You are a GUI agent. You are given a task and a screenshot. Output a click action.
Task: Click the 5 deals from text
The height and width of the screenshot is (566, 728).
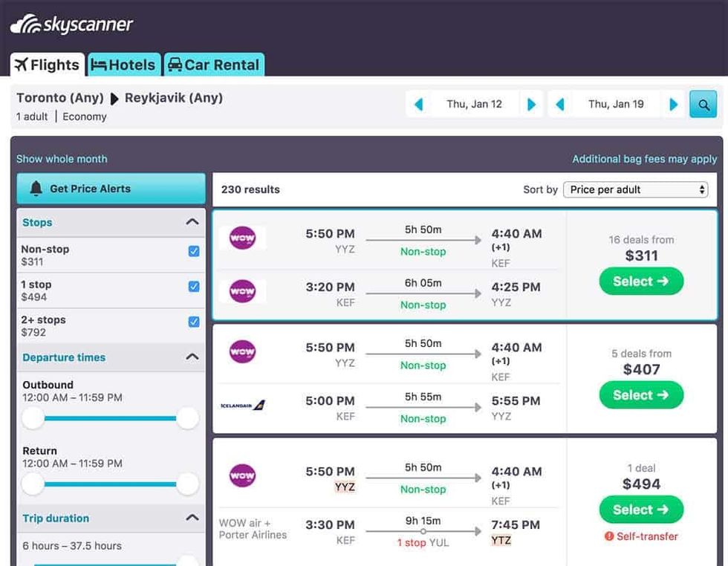tap(641, 354)
